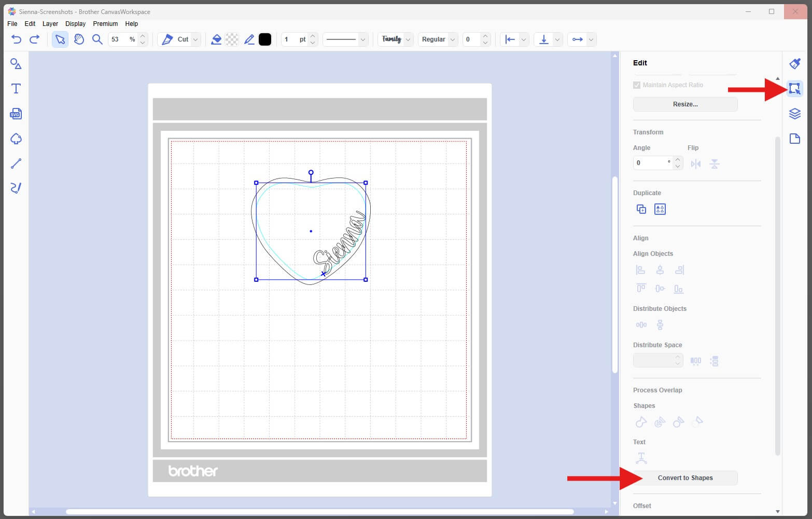Click the line width stepper arrows

[313, 39]
